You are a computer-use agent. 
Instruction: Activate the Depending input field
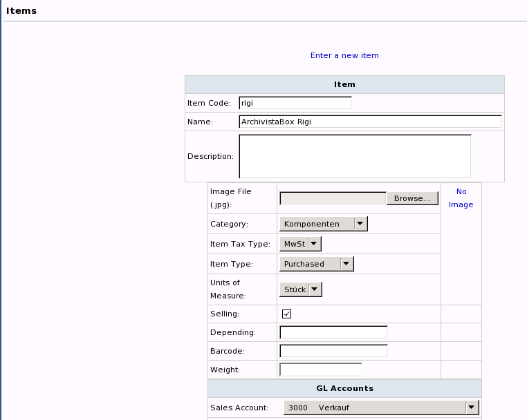coord(333,332)
